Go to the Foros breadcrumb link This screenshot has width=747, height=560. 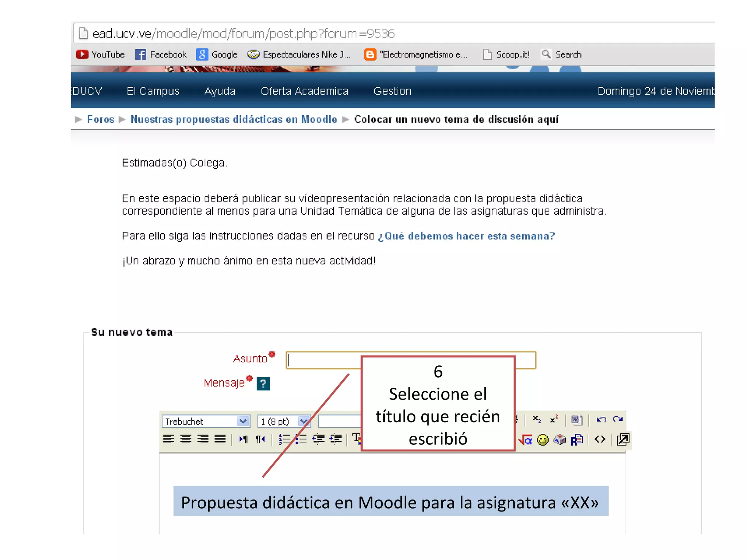(101, 119)
